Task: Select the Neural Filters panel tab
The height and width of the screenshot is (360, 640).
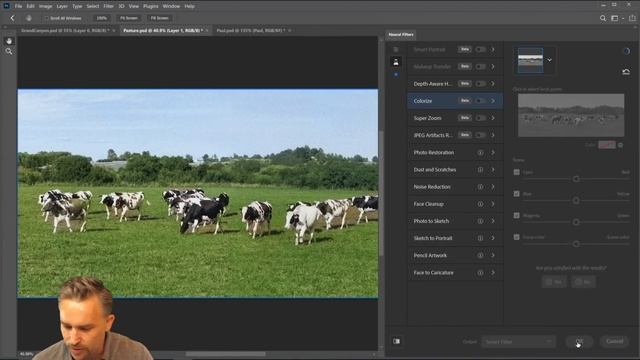Action: (x=401, y=35)
